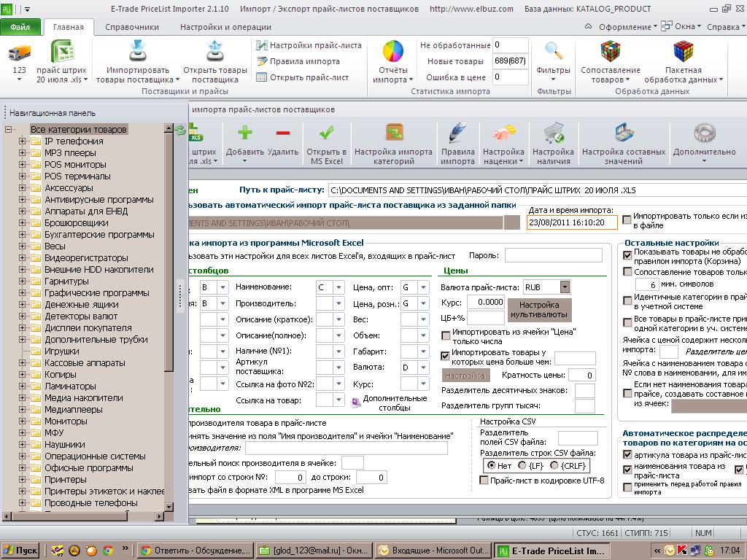Screen dimensions: 747x560
Task: Open the 'Цена, опт' column dropdown
Action: [423, 287]
